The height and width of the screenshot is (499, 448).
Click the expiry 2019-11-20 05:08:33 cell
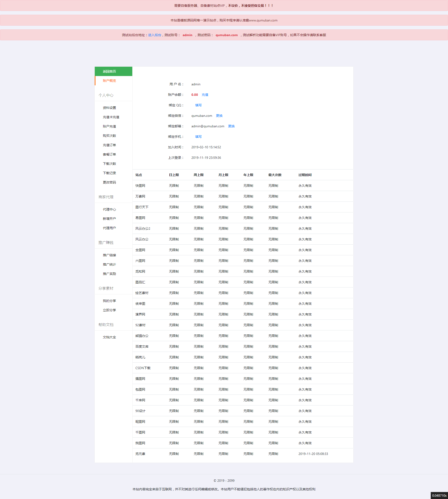[313, 454]
